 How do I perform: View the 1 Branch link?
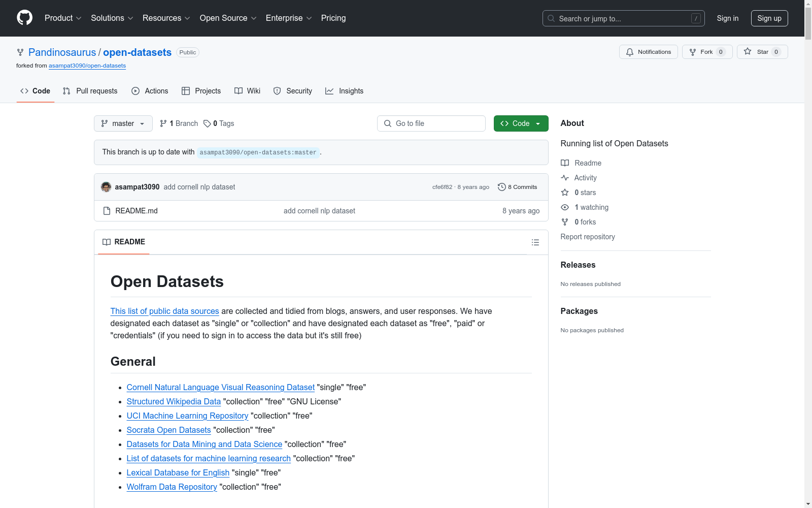(x=179, y=123)
